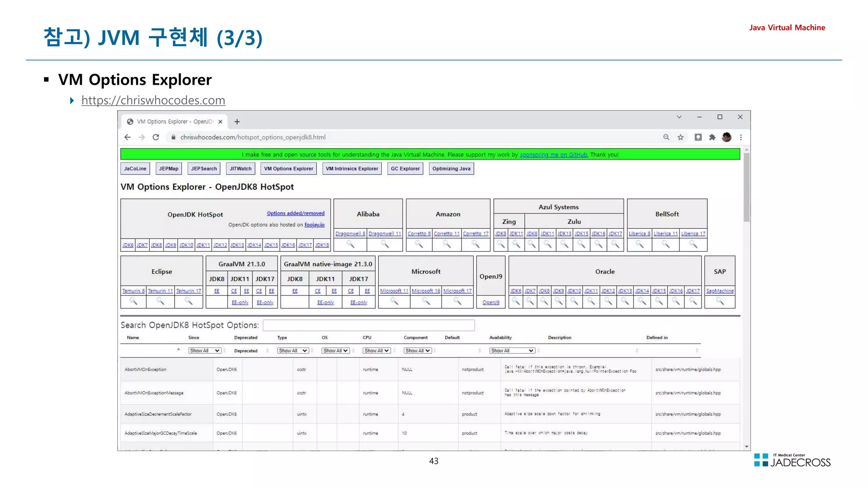Image resolution: width=868 pixels, height=488 pixels.
Task: Open the JaCoLine tool button
Action: coord(135,169)
